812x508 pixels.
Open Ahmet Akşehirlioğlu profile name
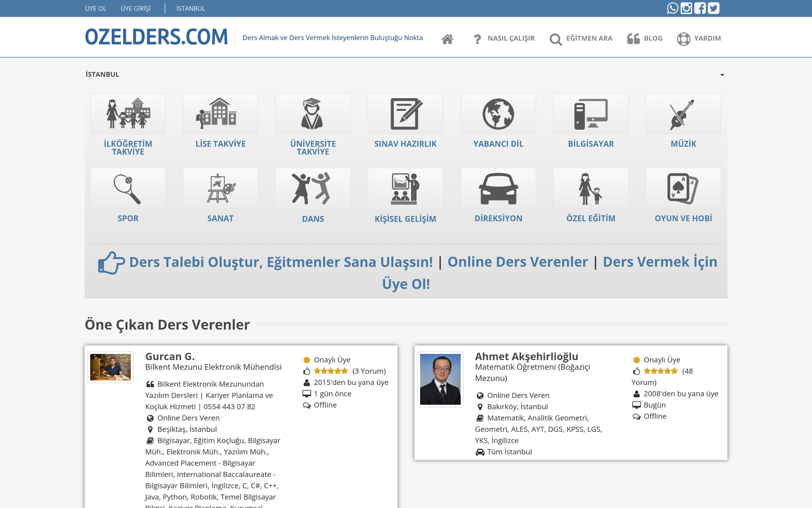pos(527,357)
